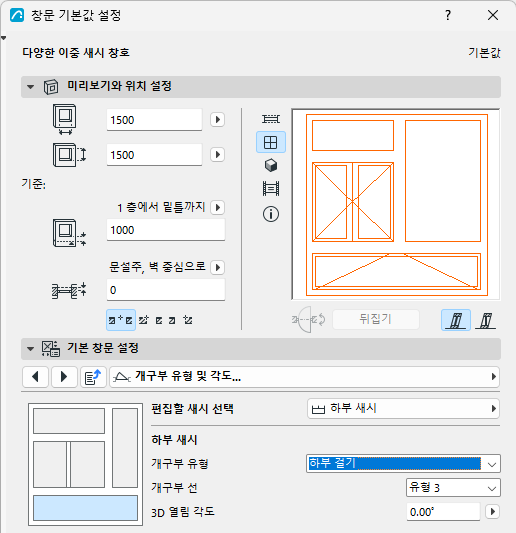This screenshot has height=533, width=516.
Task: Edit the sill height field showing 1000
Action: (166, 230)
